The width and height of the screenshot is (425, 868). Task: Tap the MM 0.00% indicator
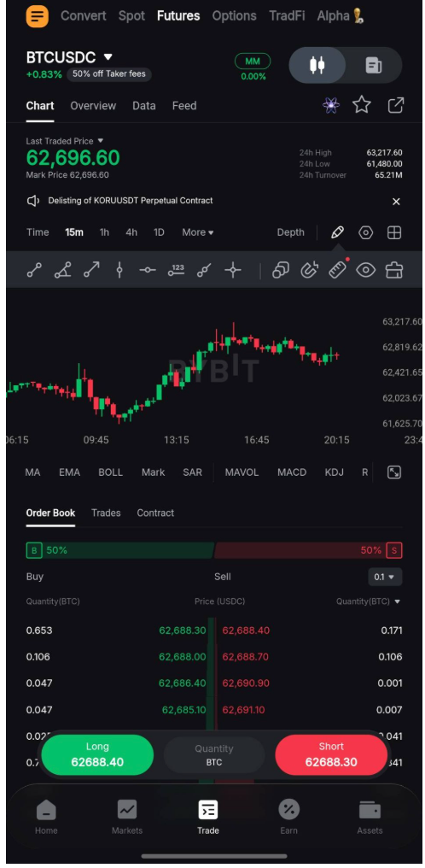tap(253, 67)
